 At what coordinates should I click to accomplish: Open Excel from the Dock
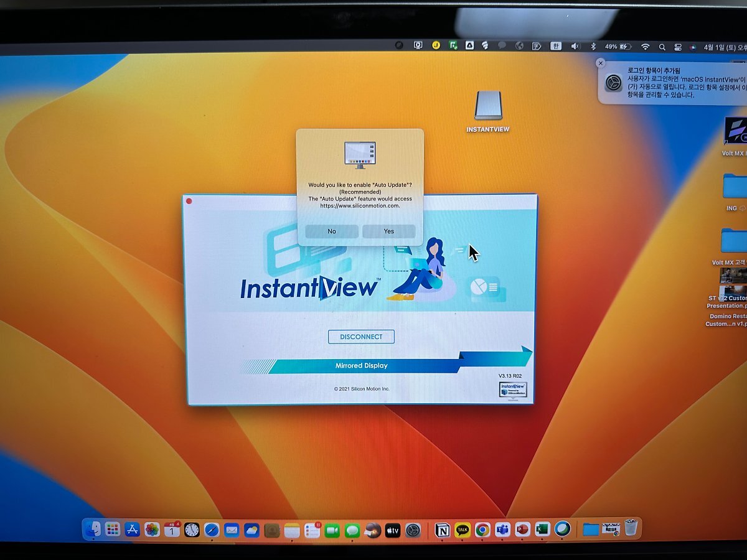coord(542,530)
